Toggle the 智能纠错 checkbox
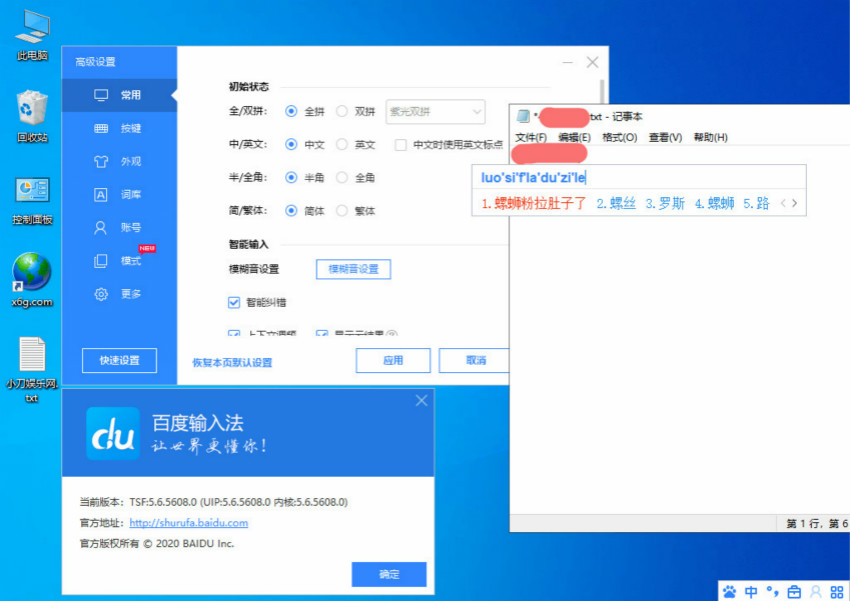Viewport: 850px width, 601px height. pos(234,302)
